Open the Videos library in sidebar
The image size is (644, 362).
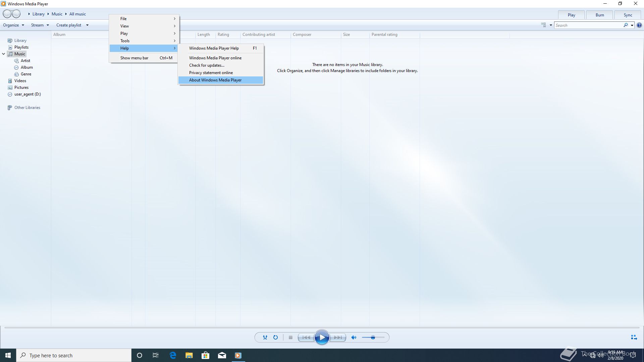pos(20,81)
